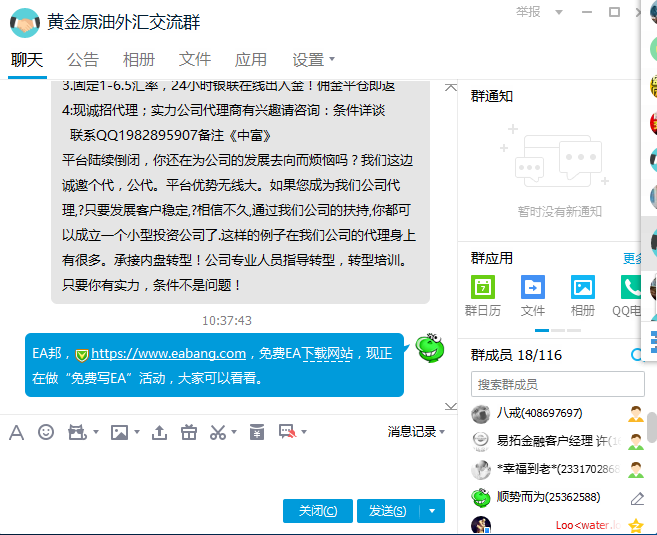The width and height of the screenshot is (657, 535).
Task: Open the https://www.eabang.com link
Action: point(168,354)
